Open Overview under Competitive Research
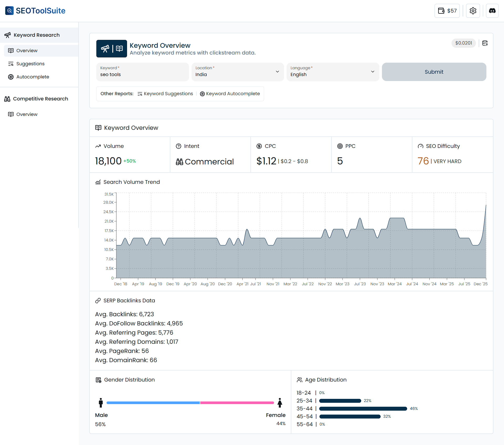The width and height of the screenshot is (504, 445). (27, 114)
